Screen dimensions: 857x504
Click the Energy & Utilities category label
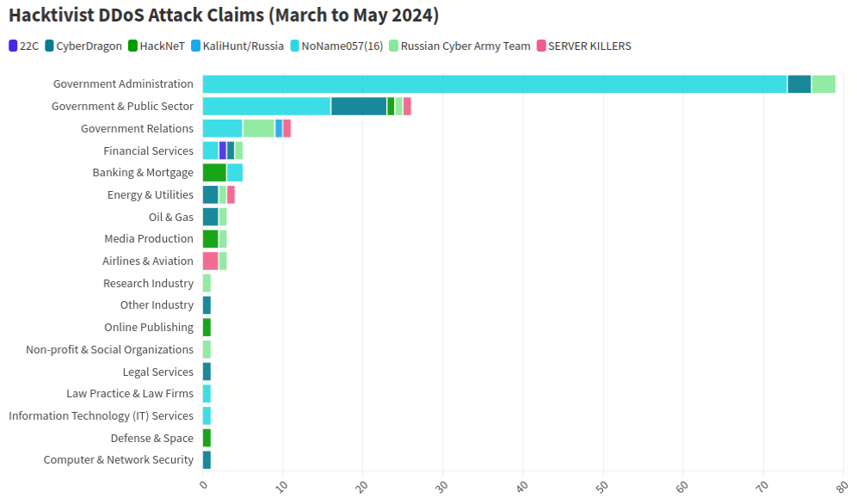151,195
